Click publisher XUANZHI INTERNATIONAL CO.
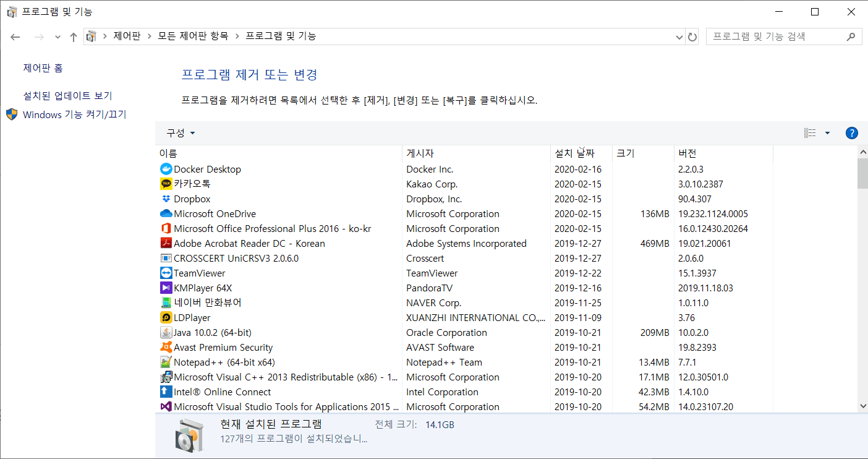Image resolution: width=868 pixels, height=459 pixels. [476, 317]
